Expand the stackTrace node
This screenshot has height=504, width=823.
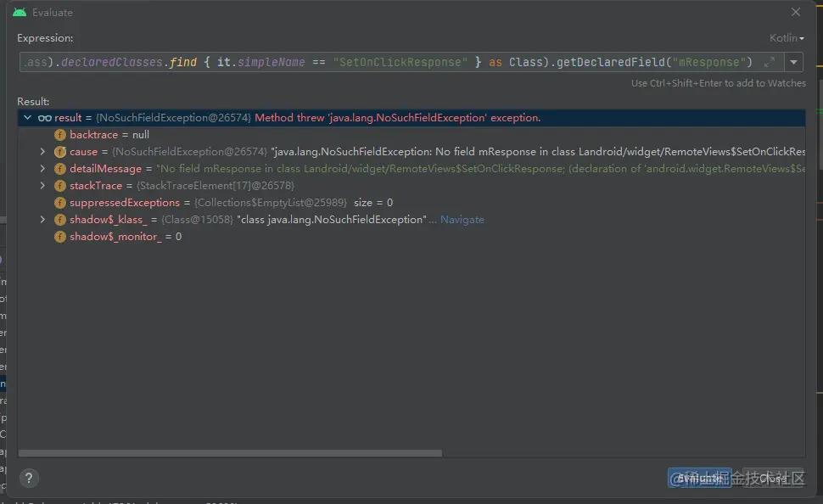tap(42, 185)
